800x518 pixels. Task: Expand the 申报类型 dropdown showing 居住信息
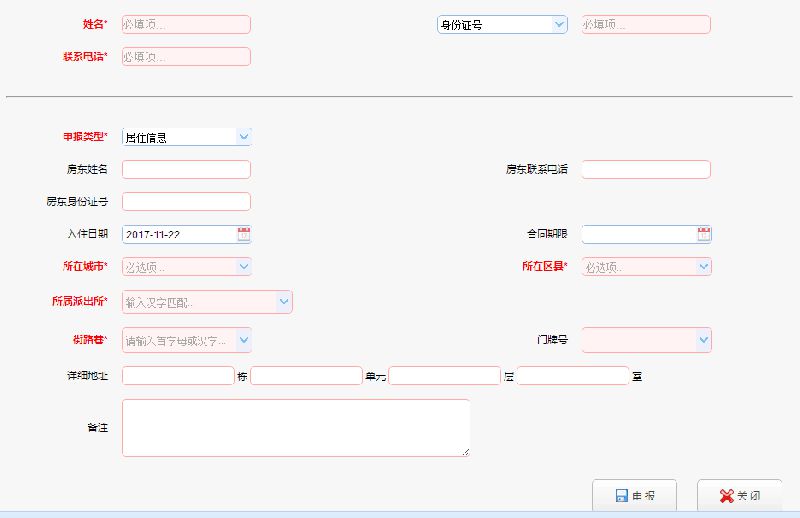(243, 137)
